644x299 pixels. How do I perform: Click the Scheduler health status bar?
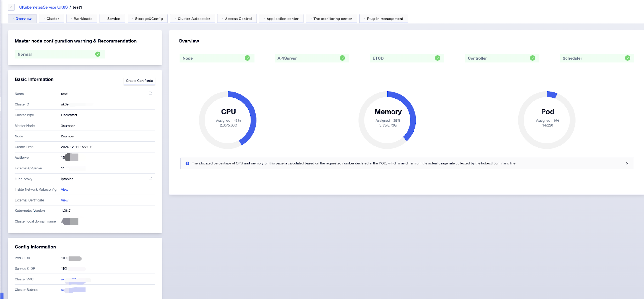[597, 58]
